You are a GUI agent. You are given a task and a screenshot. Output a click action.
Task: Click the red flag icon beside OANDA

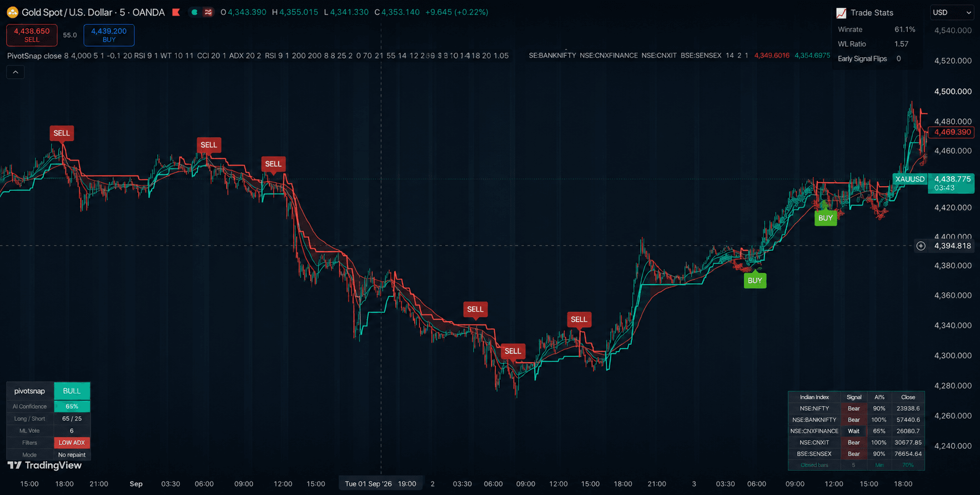pyautogui.click(x=176, y=12)
